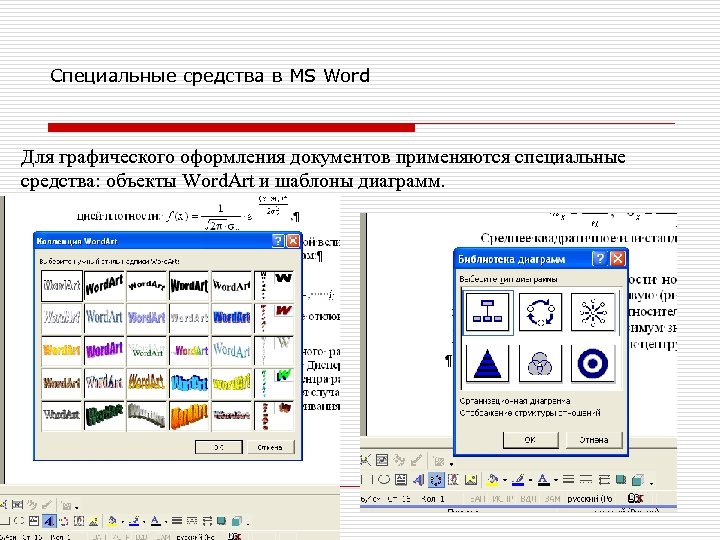Click Shadow Style icon in right drawing toolbar
This screenshot has height=540, width=720.
pos(621,479)
